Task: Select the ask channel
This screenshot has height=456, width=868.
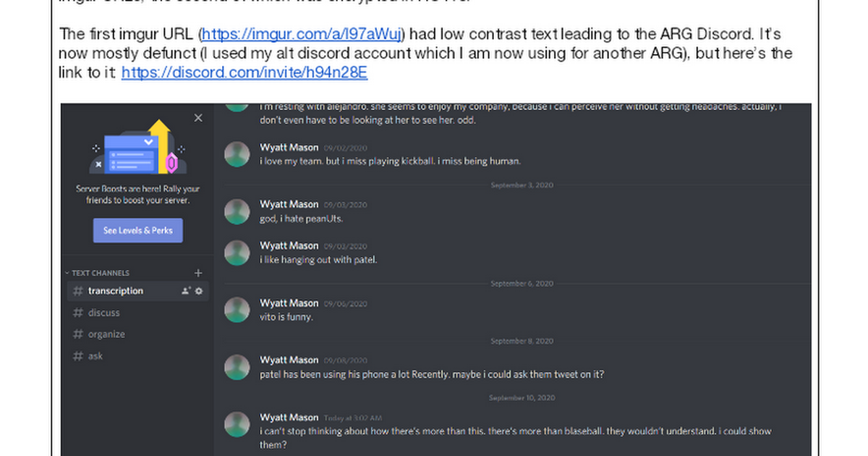Action: (x=95, y=356)
